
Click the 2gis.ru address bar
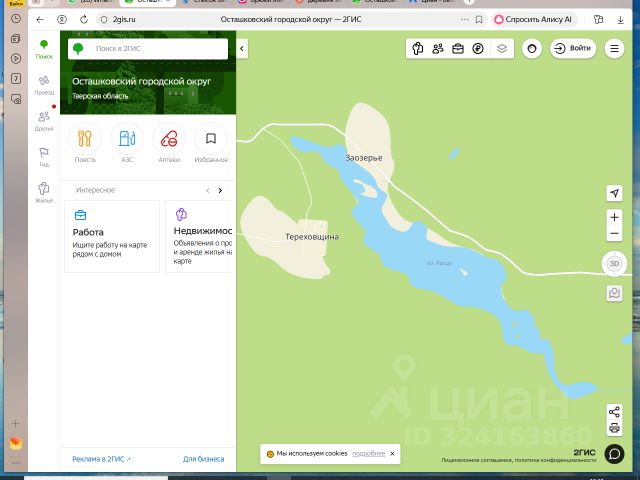[124, 19]
